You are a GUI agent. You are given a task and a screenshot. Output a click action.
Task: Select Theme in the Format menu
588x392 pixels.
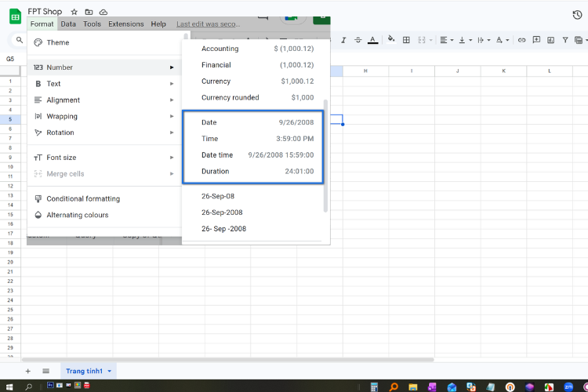pyautogui.click(x=104, y=42)
